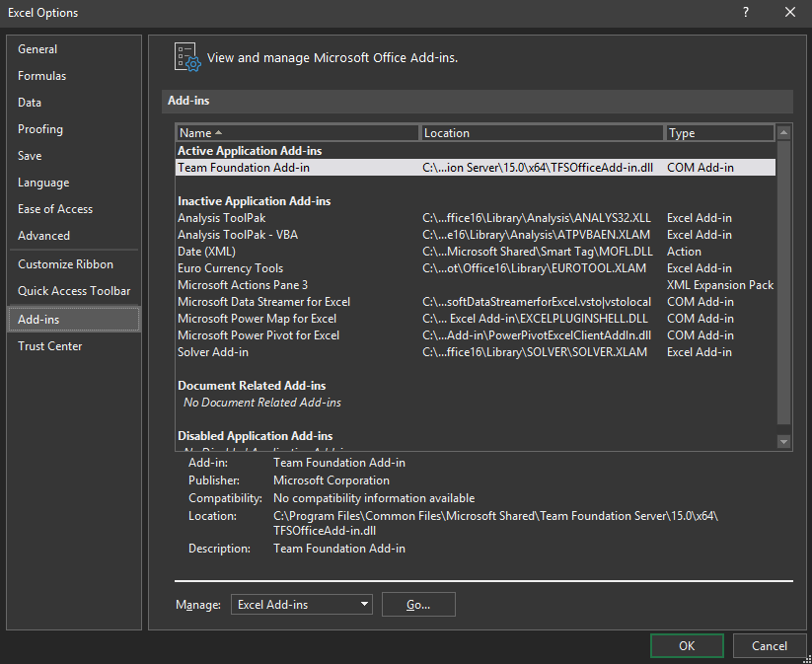
Task: Click the No Document Related Add-ins text
Action: (262, 403)
